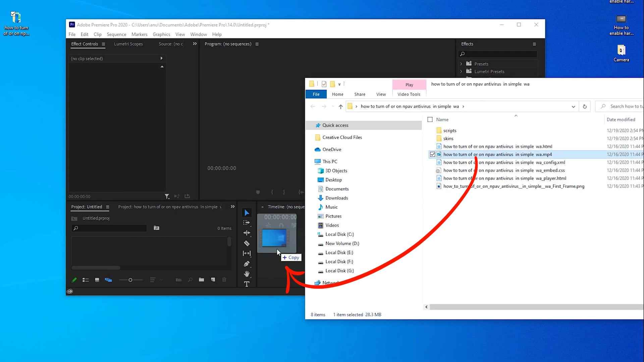Viewport: 644px width, 362px height.
Task: Toggle project writable green pencil icon
Action: tap(74, 280)
